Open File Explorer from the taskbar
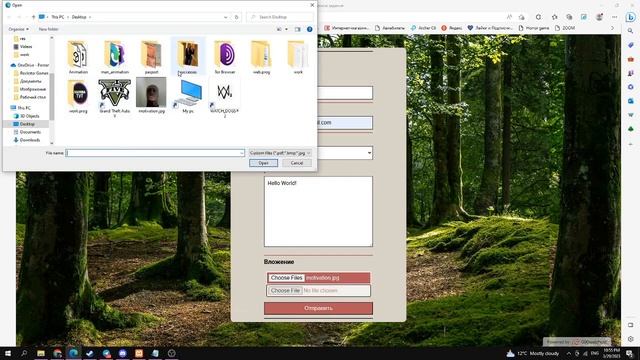Image resolution: width=640 pixels, height=360 pixels. click(x=41, y=353)
